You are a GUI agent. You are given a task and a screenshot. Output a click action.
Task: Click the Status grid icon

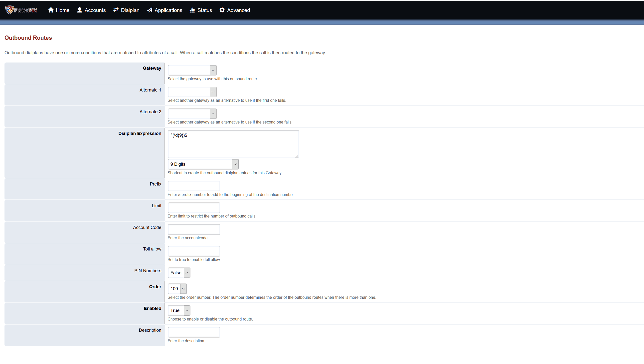[x=192, y=10]
